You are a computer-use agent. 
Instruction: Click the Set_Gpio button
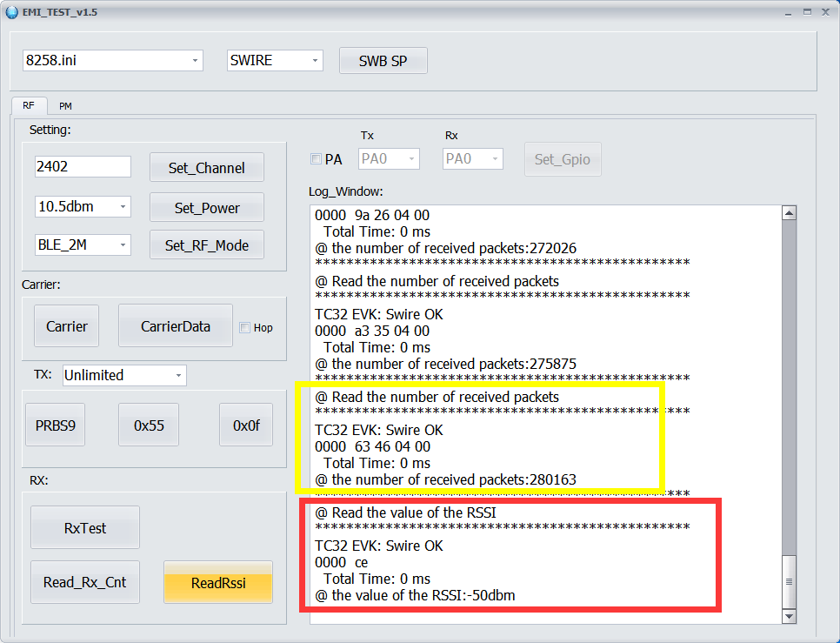(563, 159)
